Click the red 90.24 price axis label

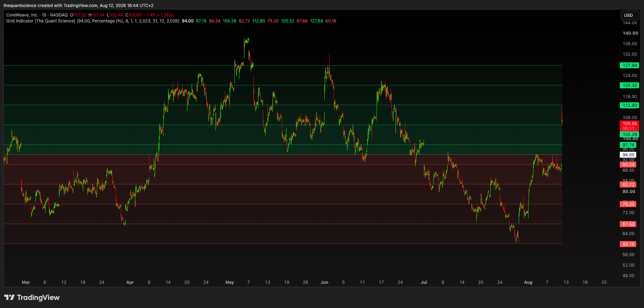[628, 165]
